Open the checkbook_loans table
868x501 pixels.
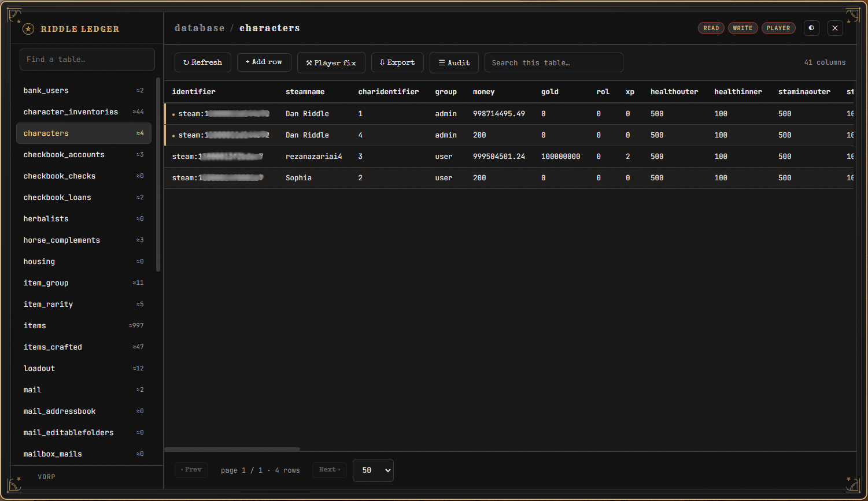coord(84,198)
